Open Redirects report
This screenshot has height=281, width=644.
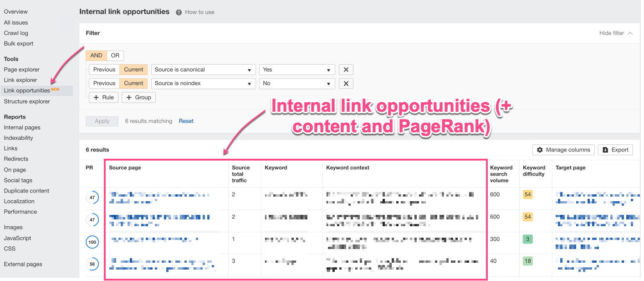click(16, 159)
